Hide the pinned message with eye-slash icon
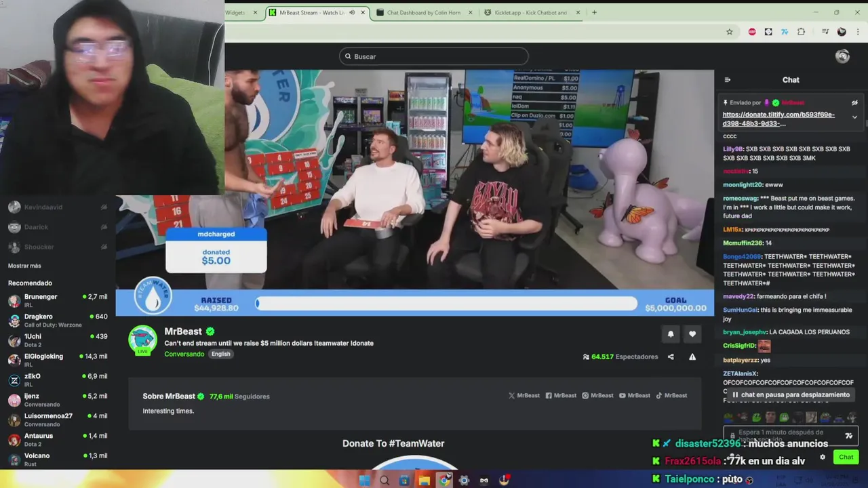Screen dimensions: 868x488 coord(854,103)
